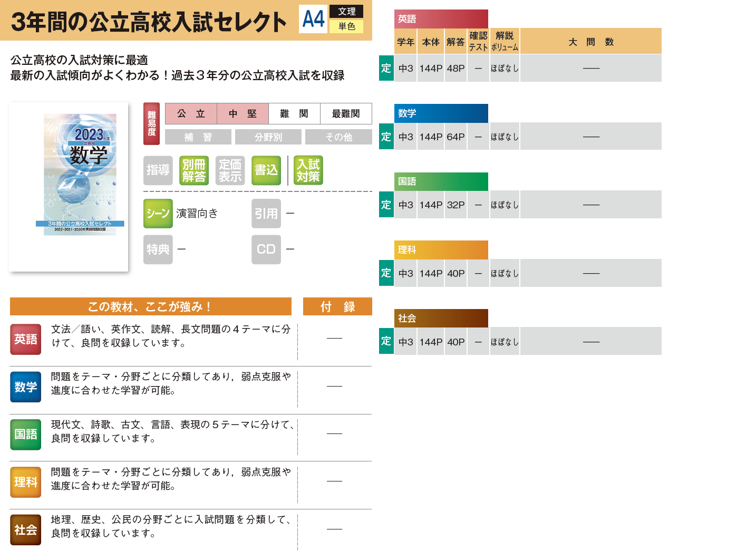Click the 144P cell in 社会 row

[431, 342]
